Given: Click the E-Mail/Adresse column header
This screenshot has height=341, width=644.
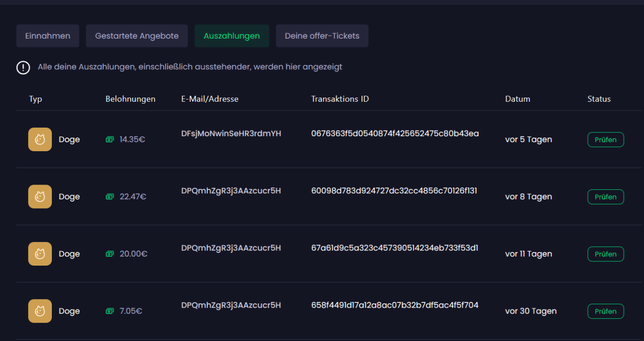Looking at the screenshot, I should point(210,99).
